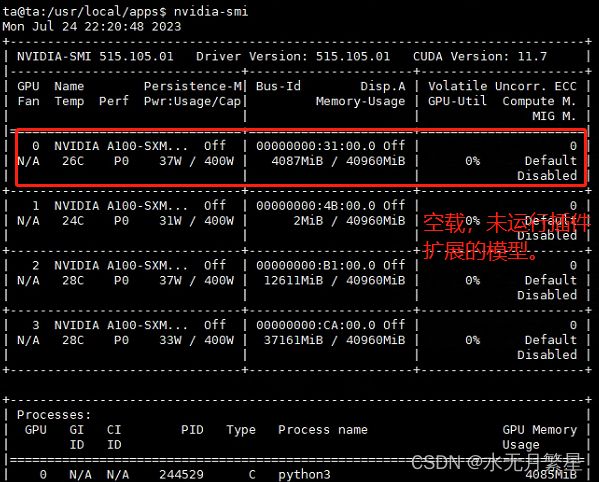Click the PID column header
The width and height of the screenshot is (599, 482).
click(192, 430)
